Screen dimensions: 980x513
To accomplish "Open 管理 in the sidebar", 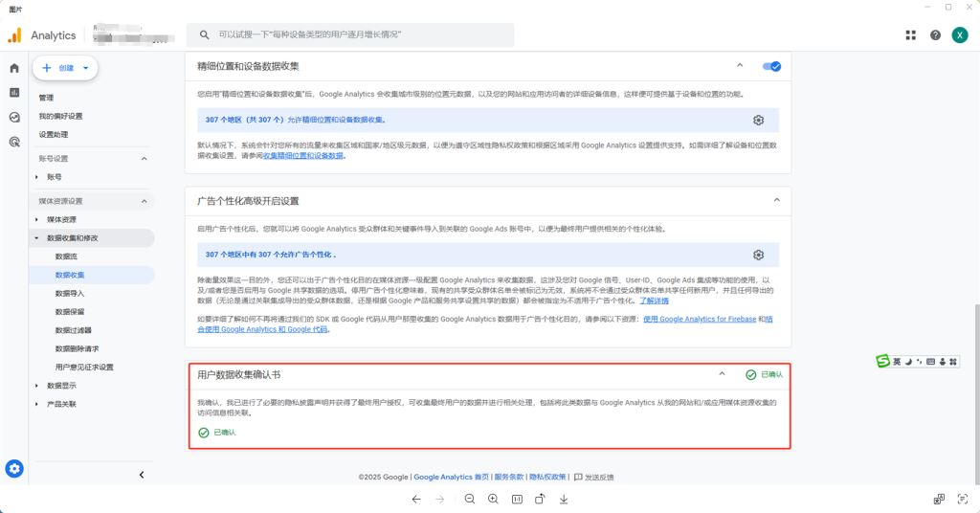I will [46, 98].
